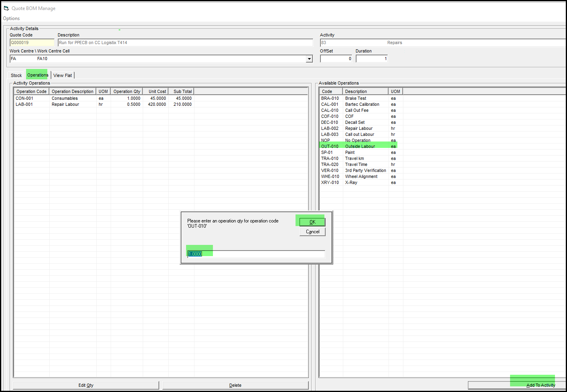Select the Operations tab
The width and height of the screenshot is (567, 392).
[x=38, y=75]
